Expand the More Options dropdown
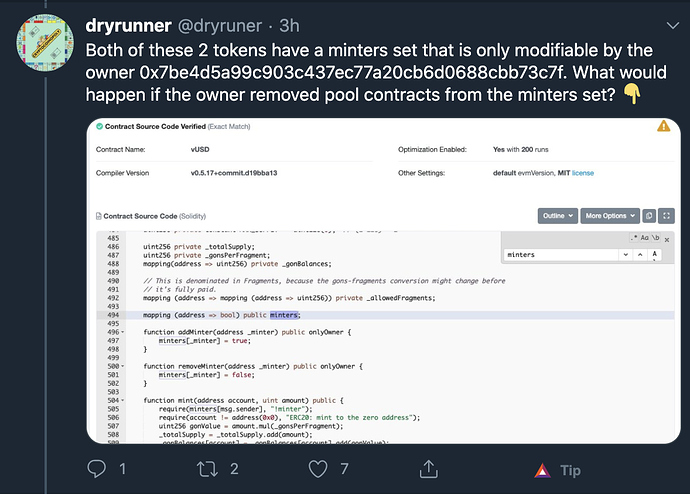Screen dimensions: 690x494 609,215
